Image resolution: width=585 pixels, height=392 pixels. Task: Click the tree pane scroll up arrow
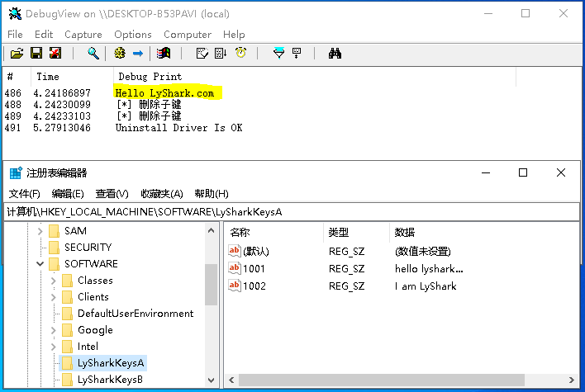[x=212, y=230]
